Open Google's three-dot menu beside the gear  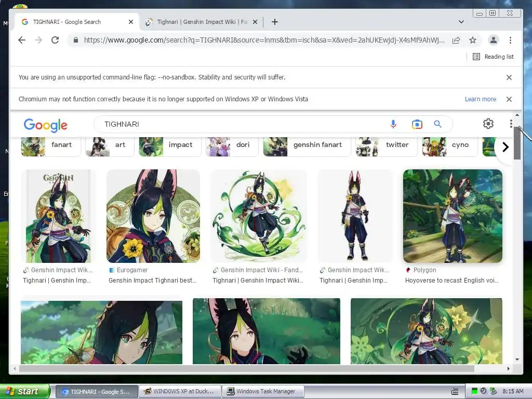point(511,124)
